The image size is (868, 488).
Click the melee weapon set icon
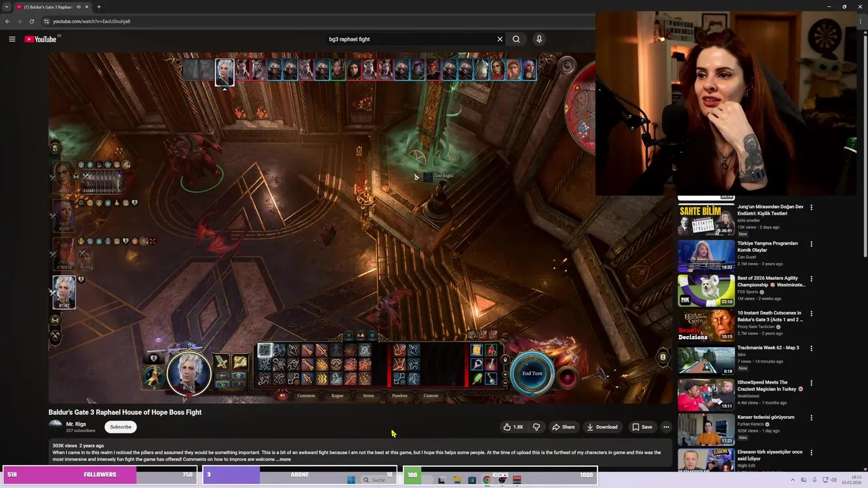tap(222, 363)
